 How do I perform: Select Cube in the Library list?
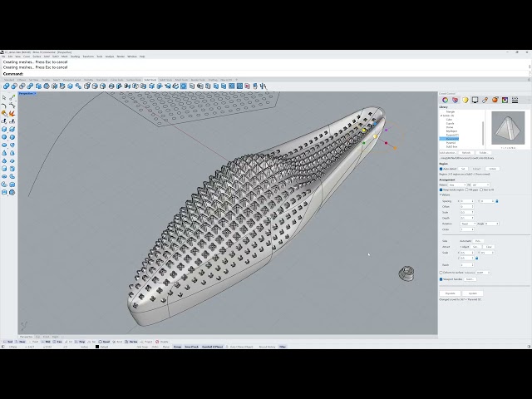449,120
